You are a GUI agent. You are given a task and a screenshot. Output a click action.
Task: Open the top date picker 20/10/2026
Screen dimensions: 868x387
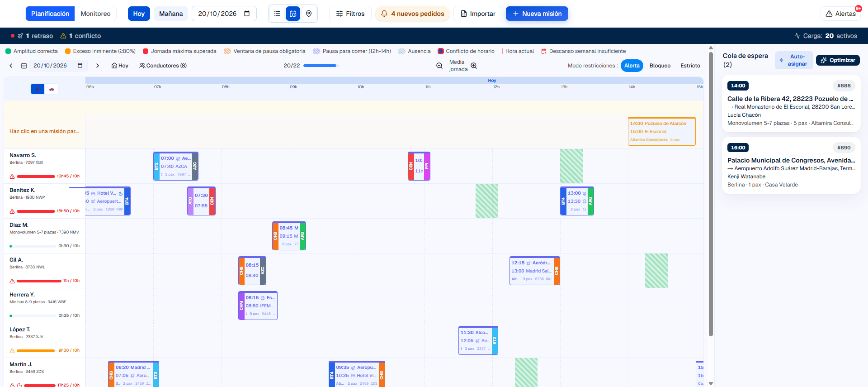coord(224,14)
